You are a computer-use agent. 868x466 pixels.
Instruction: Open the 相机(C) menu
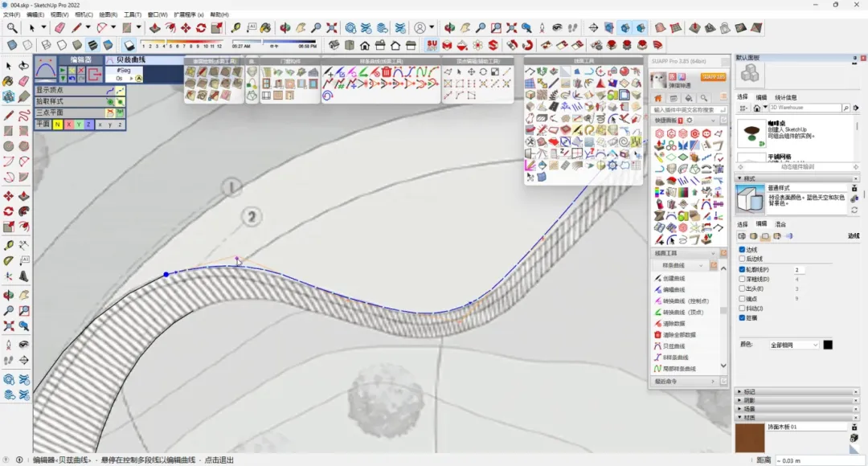pyautogui.click(x=84, y=14)
